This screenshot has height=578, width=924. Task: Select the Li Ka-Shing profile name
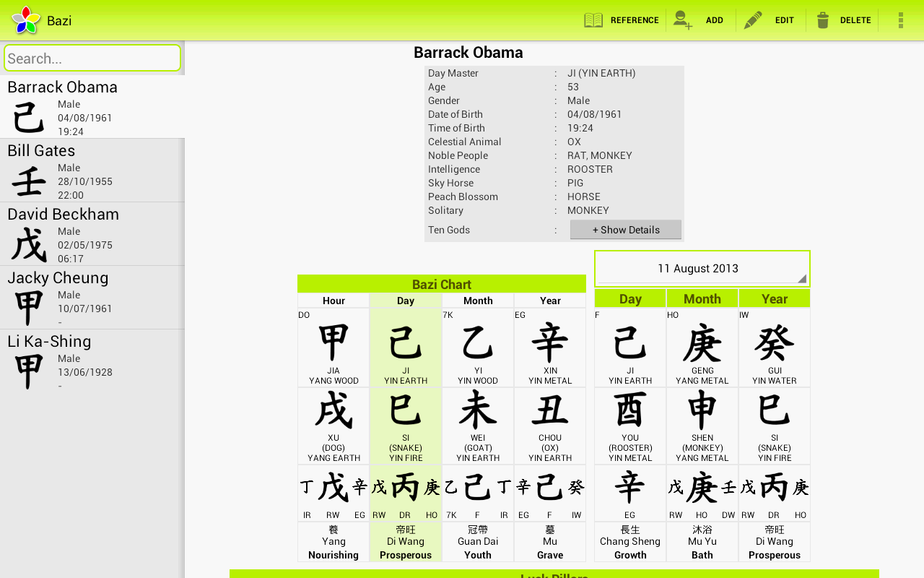[49, 341]
